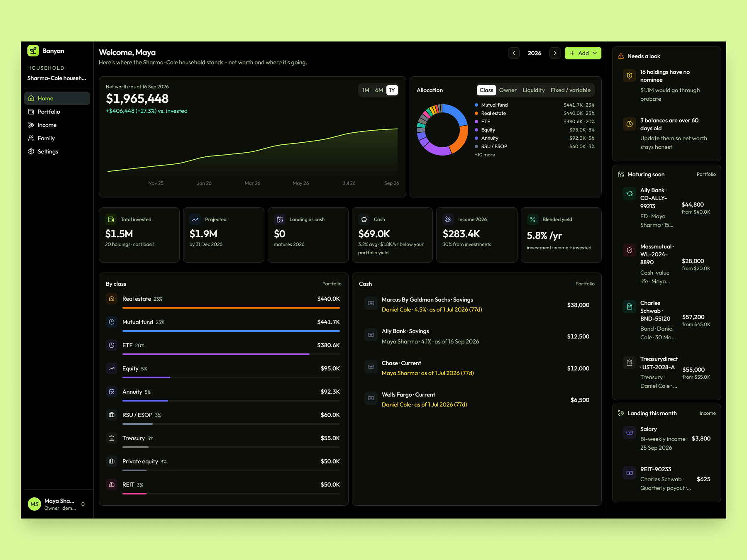
Task: Go to previous year with left chevron
Action: coord(514,53)
